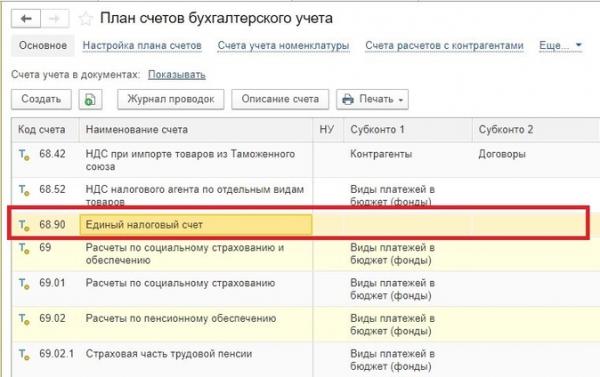Go back with the left arrow button
The height and width of the screenshot is (377, 600).
click(x=26, y=18)
